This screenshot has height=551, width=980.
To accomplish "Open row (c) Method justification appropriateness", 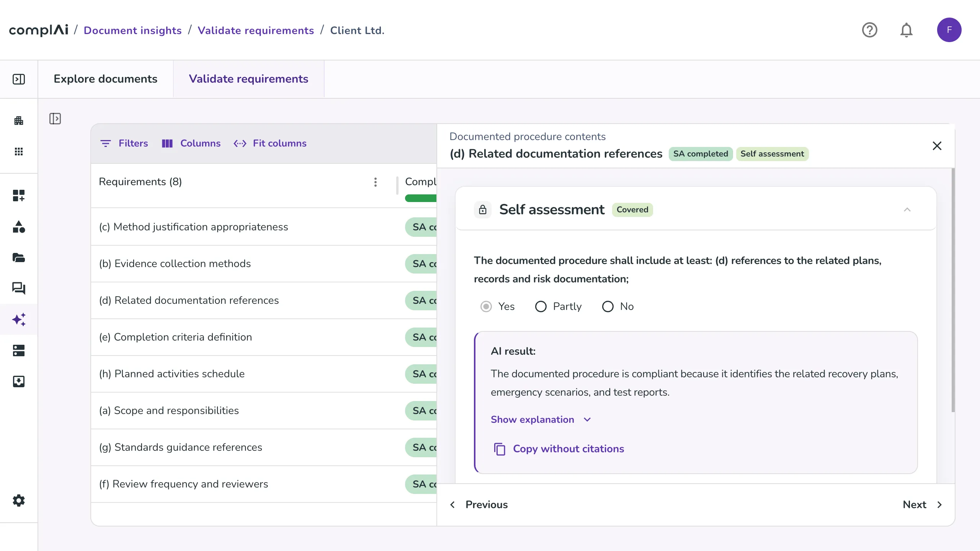I will point(264,227).
